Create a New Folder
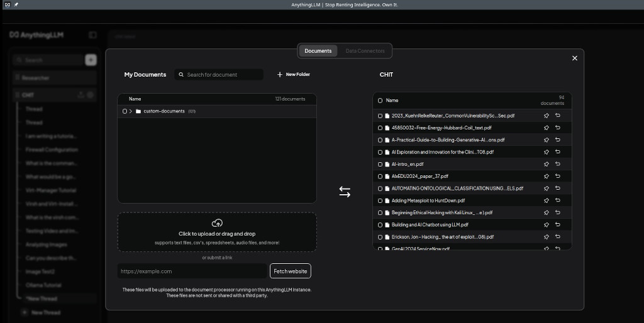Viewport: 644px width, 323px height. (294, 74)
